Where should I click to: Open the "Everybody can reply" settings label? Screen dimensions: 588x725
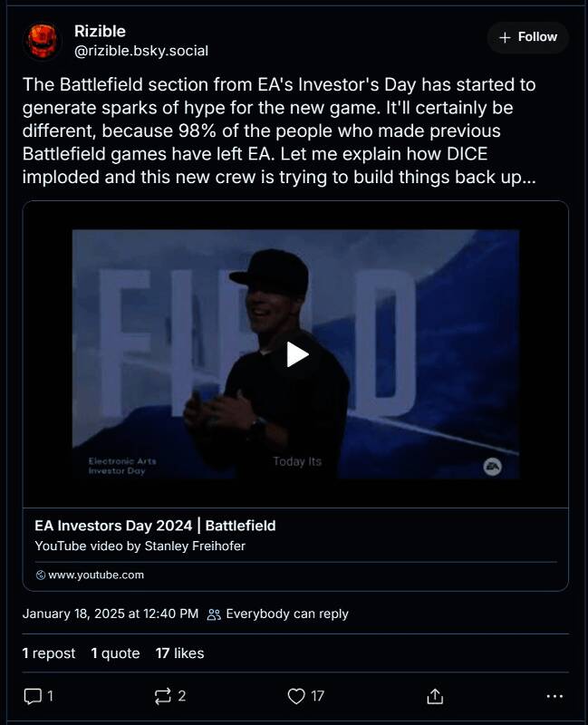(286, 614)
